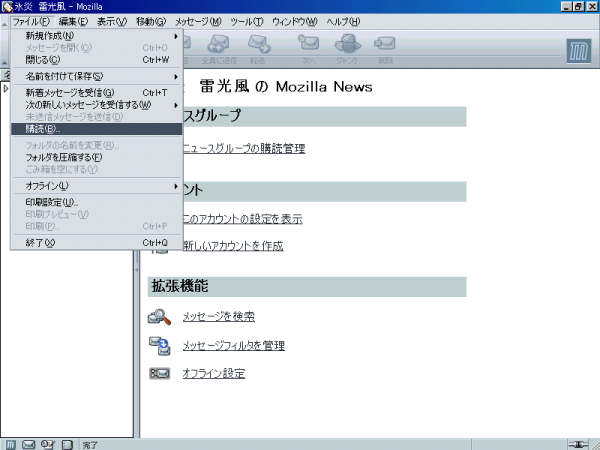Click the magnifier icon beside メッセージを検索

(159, 317)
